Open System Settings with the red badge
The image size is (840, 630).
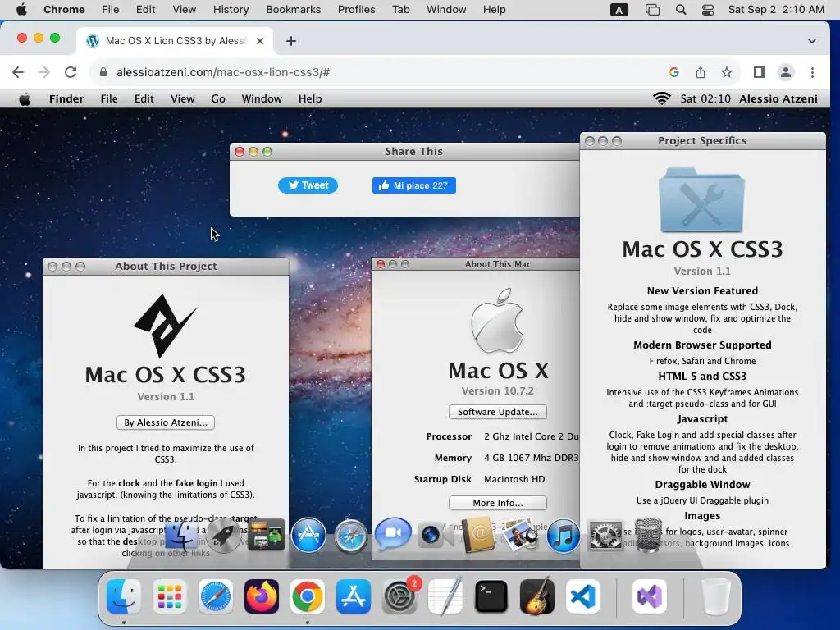pyautogui.click(x=399, y=596)
